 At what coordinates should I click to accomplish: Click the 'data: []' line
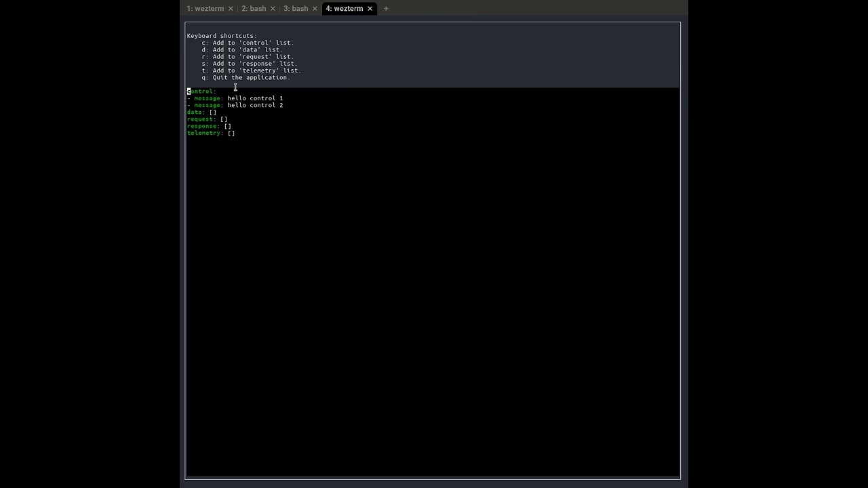(202, 113)
